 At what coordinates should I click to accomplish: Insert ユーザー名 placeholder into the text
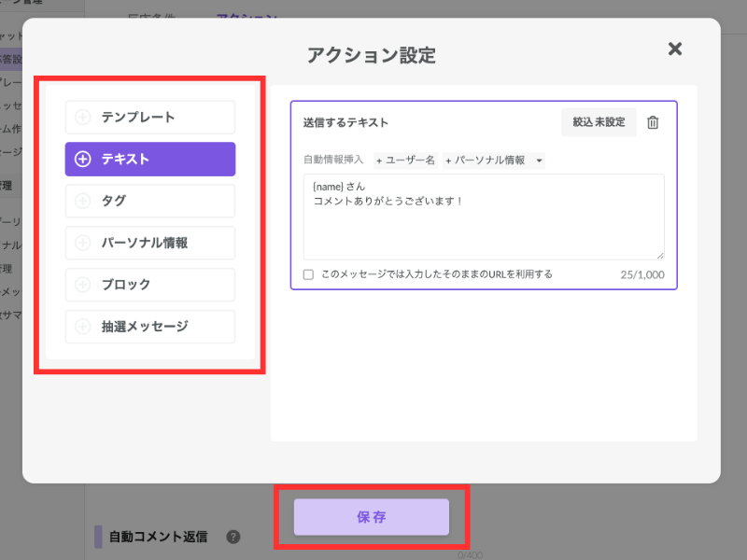coord(405,161)
